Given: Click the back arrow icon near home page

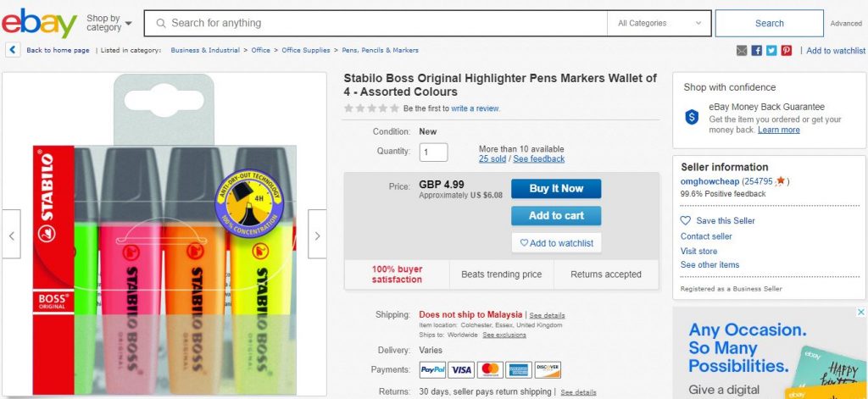Looking at the screenshot, I should pos(13,50).
